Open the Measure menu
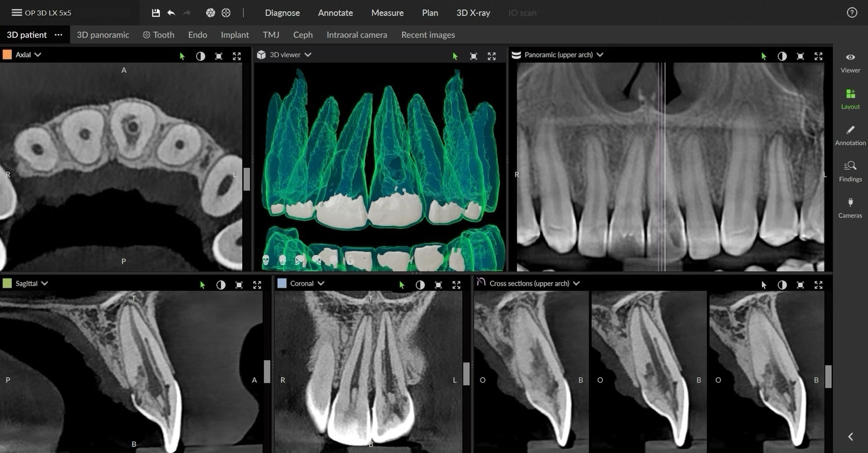Screen dimensions: 868x453 pos(387,13)
